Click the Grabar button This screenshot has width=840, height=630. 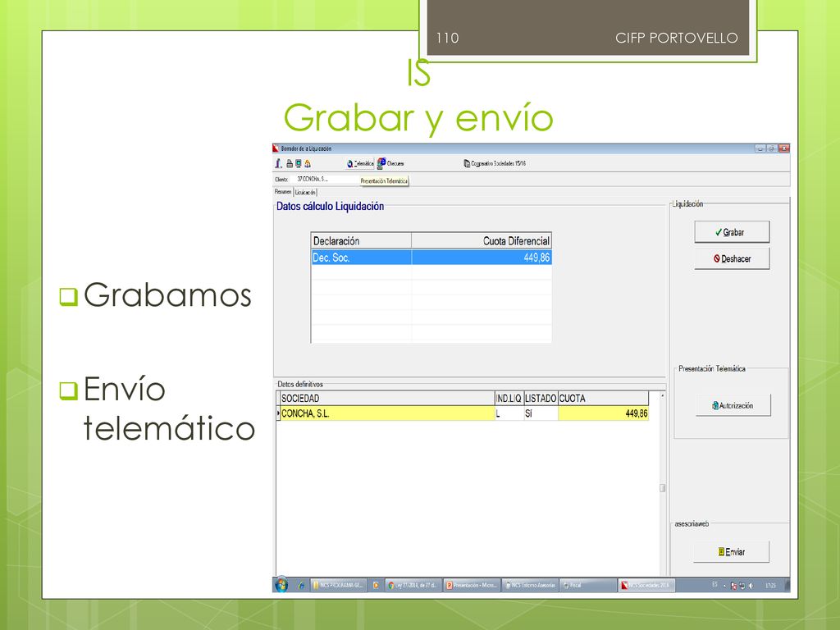pos(732,232)
